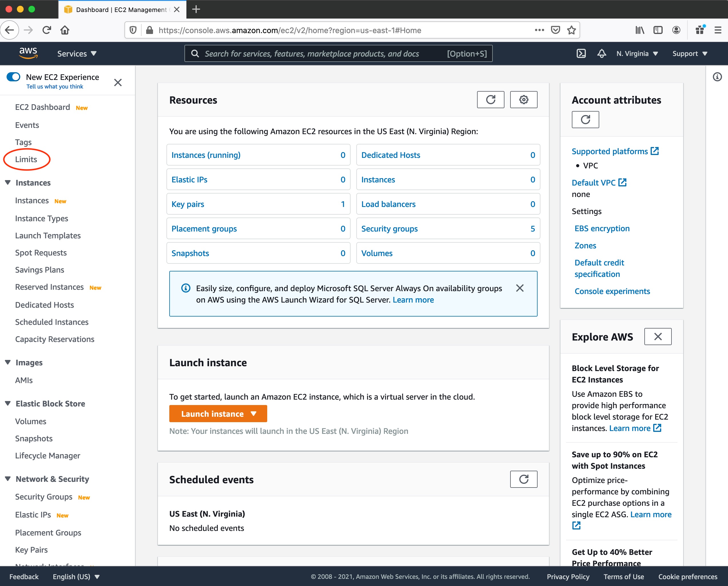This screenshot has width=728, height=586.
Task: Open Spot Requests page
Action: tap(41, 253)
